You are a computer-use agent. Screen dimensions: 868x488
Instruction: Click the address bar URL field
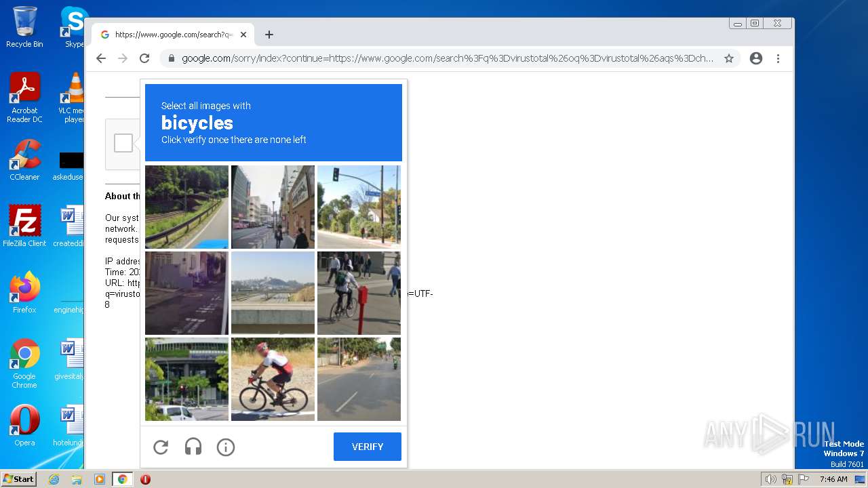[x=448, y=58]
